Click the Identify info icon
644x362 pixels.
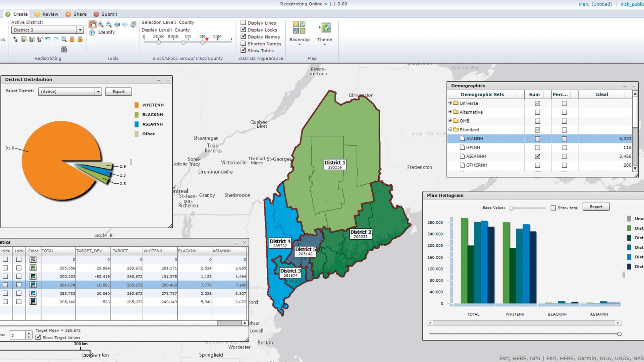click(x=92, y=33)
